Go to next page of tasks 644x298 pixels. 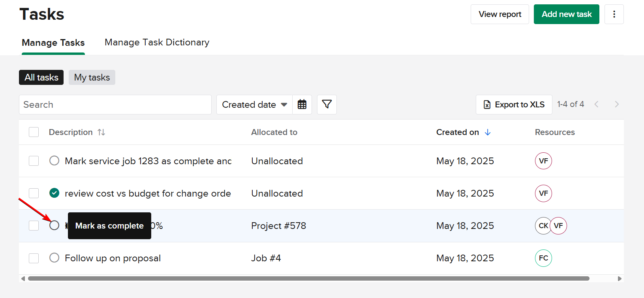[x=617, y=104]
